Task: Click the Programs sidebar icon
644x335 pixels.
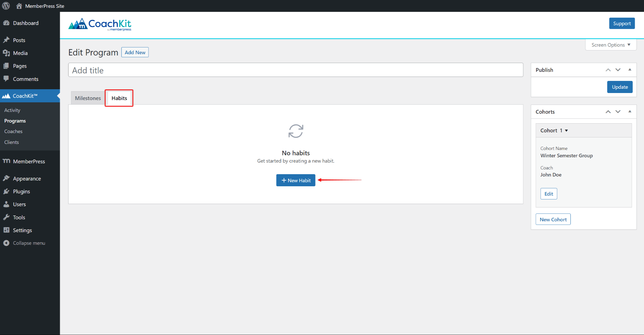Action: (x=15, y=121)
